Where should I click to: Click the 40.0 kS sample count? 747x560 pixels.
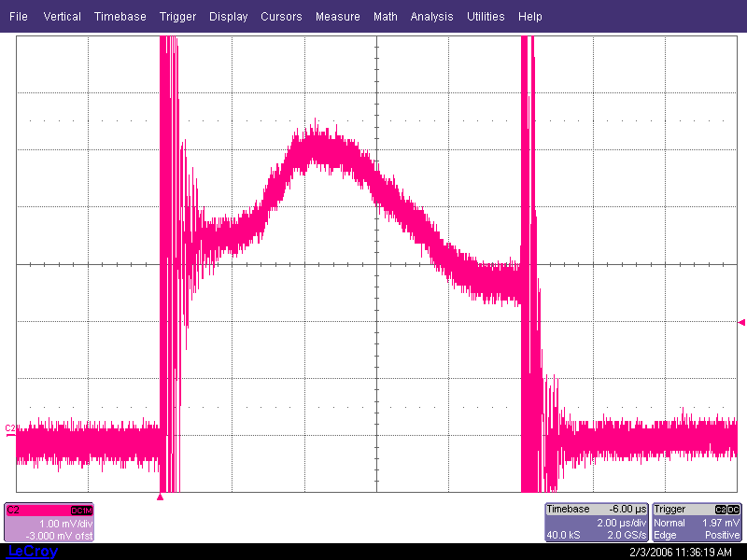tap(564, 535)
